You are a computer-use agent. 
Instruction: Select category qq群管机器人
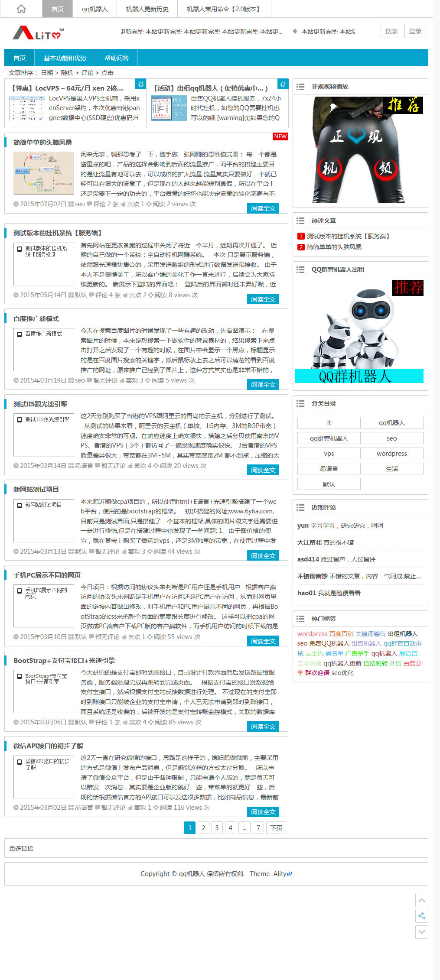pyautogui.click(x=329, y=438)
